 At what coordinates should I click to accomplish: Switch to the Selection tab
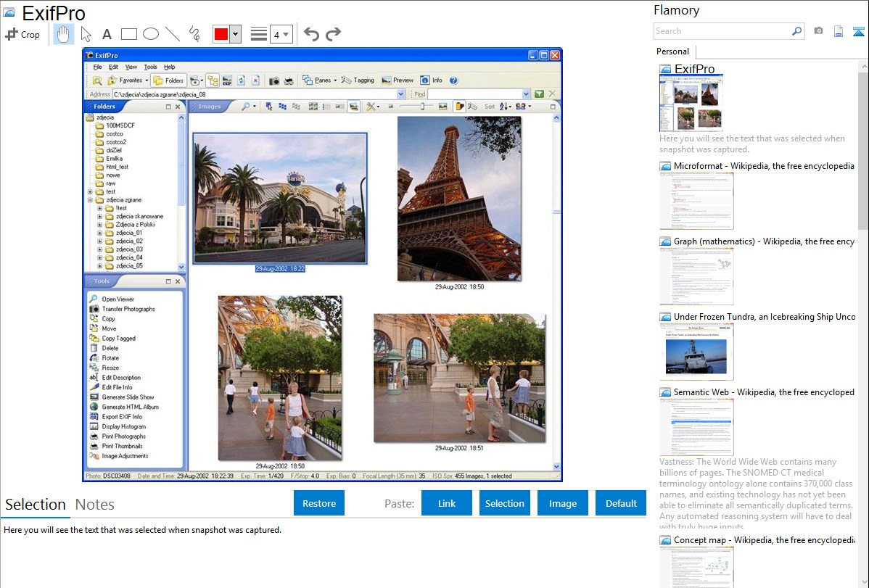36,505
